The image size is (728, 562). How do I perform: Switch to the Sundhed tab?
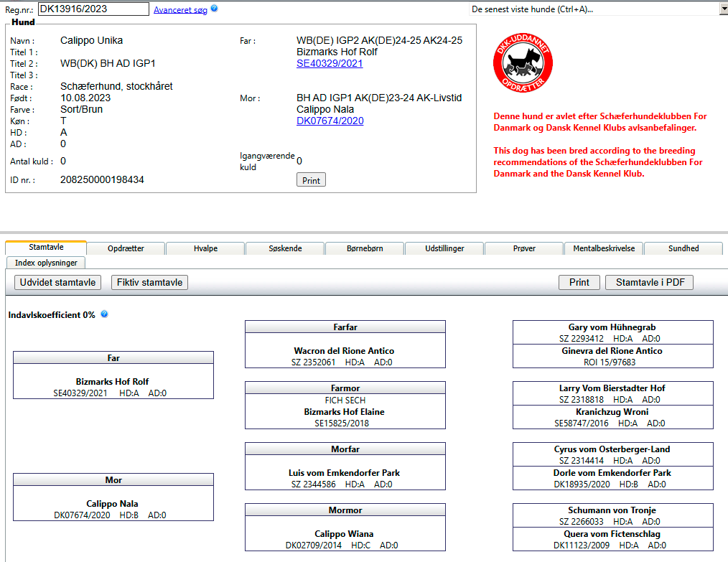pyautogui.click(x=683, y=248)
